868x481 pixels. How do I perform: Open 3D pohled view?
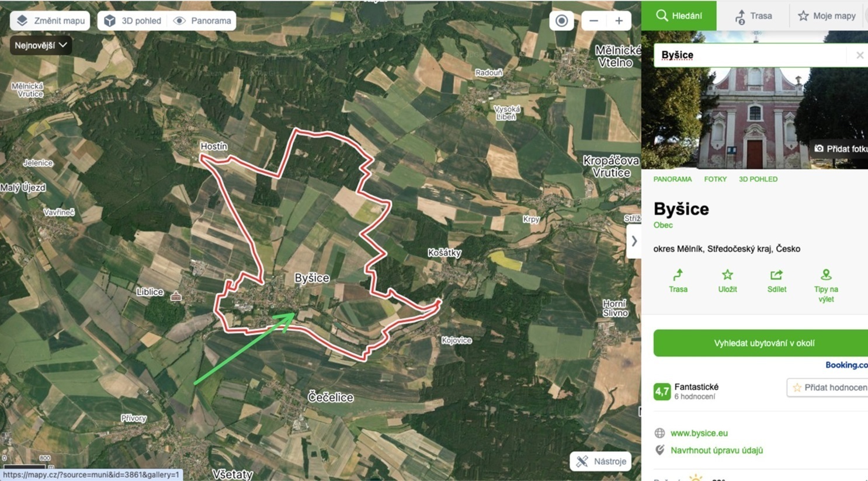(x=133, y=21)
